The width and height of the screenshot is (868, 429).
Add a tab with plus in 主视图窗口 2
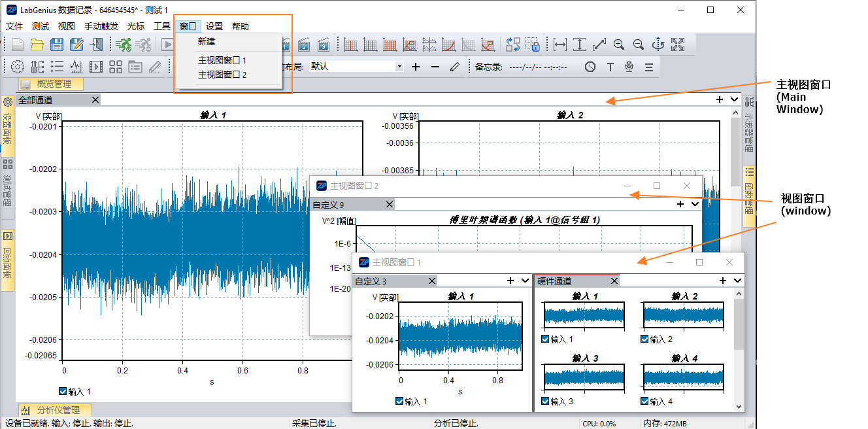(680, 205)
